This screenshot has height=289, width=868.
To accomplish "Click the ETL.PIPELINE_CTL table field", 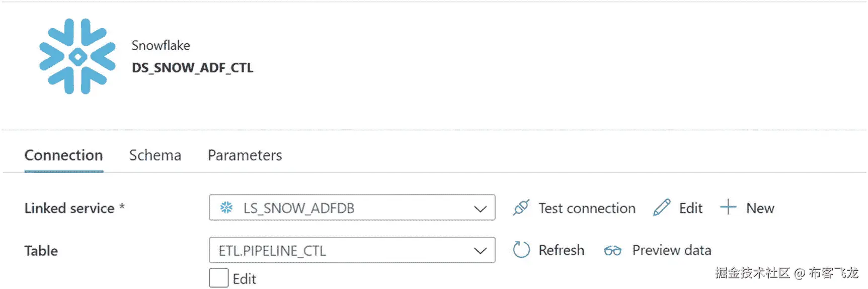I will 342,250.
